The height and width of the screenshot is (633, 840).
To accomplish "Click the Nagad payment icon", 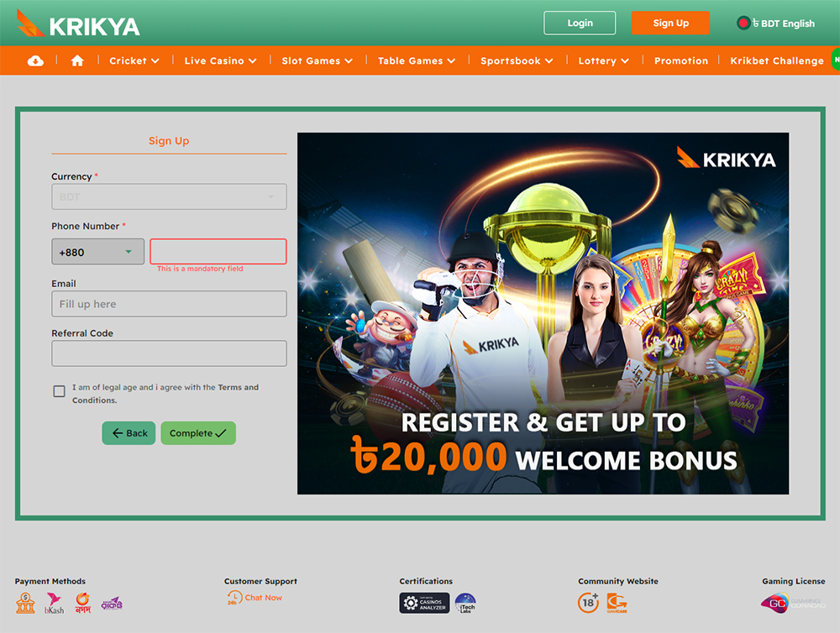I will pos(83,603).
